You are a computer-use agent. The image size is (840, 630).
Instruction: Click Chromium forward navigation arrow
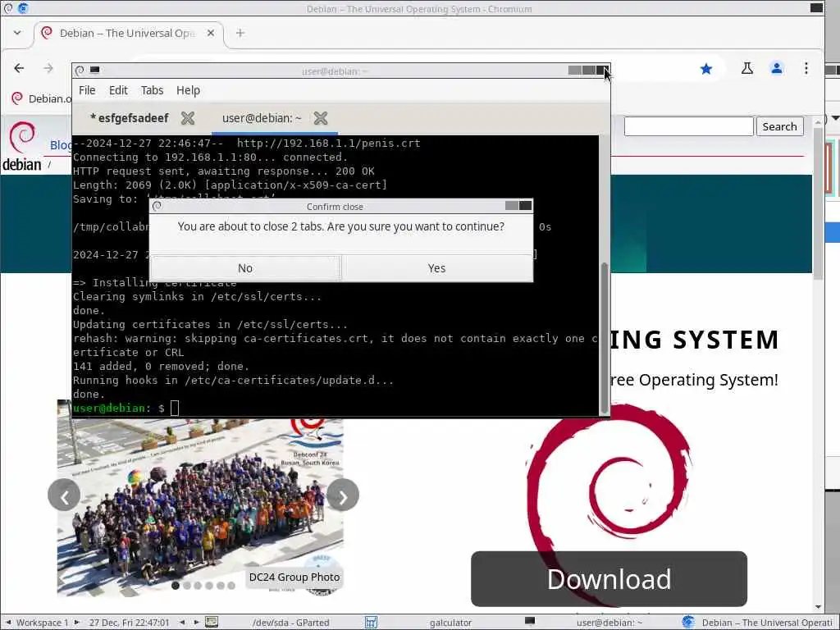48,68
